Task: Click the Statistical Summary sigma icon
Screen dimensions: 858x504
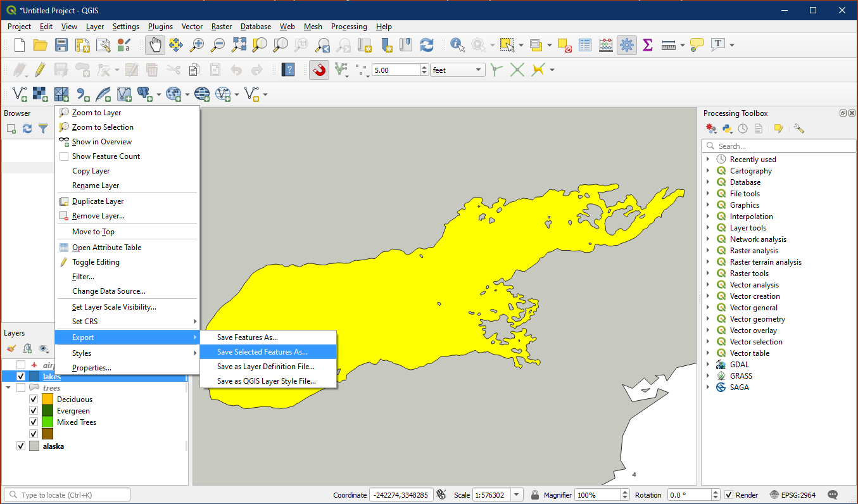Action: pyautogui.click(x=647, y=45)
